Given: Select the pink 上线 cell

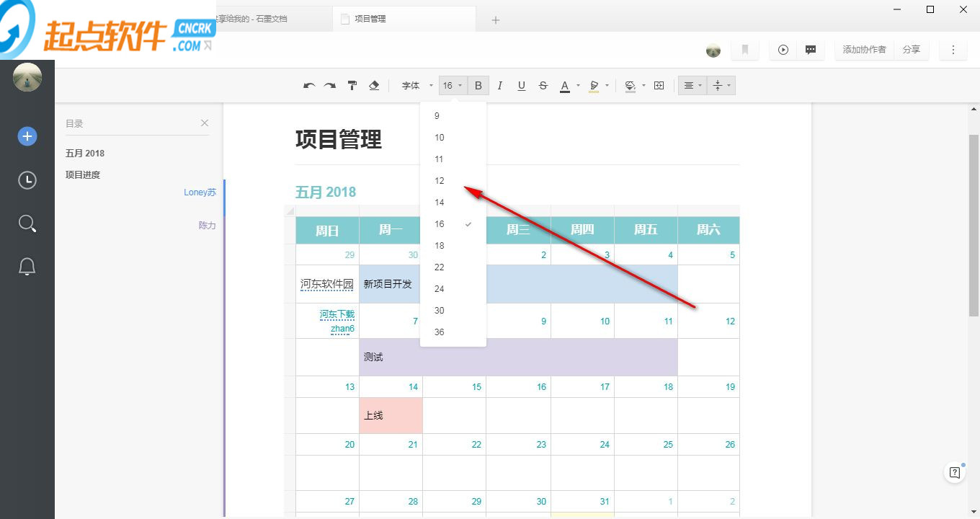Looking at the screenshot, I should pos(391,415).
